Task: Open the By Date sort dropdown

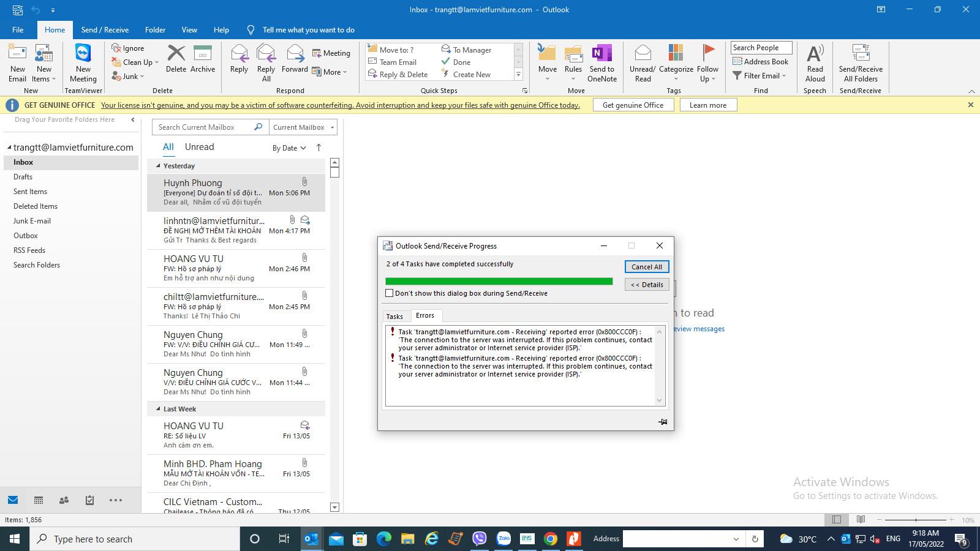Action: (289, 148)
